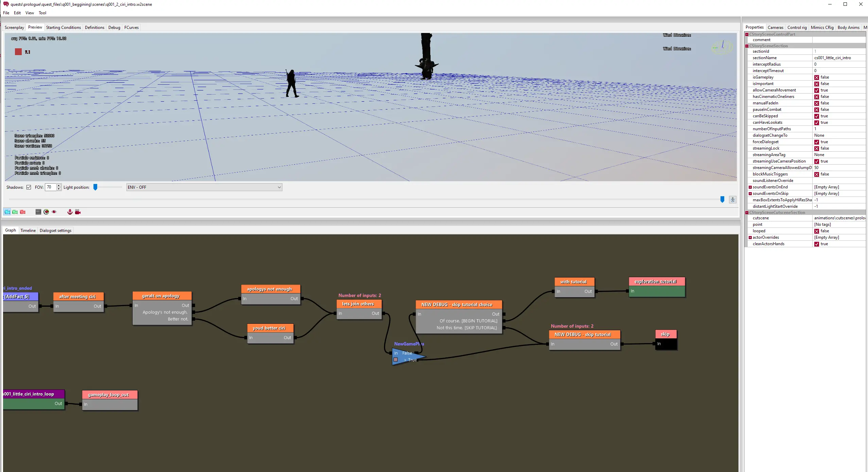The height and width of the screenshot is (472, 868).
Task: Click the app icon in the title bar
Action: coord(6,4)
